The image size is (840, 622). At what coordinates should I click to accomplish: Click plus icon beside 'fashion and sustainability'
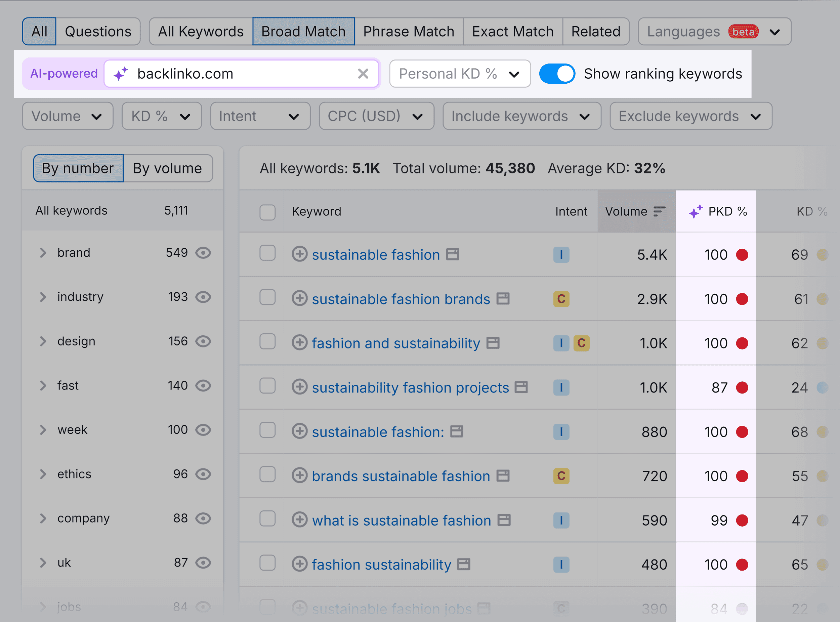tap(299, 343)
